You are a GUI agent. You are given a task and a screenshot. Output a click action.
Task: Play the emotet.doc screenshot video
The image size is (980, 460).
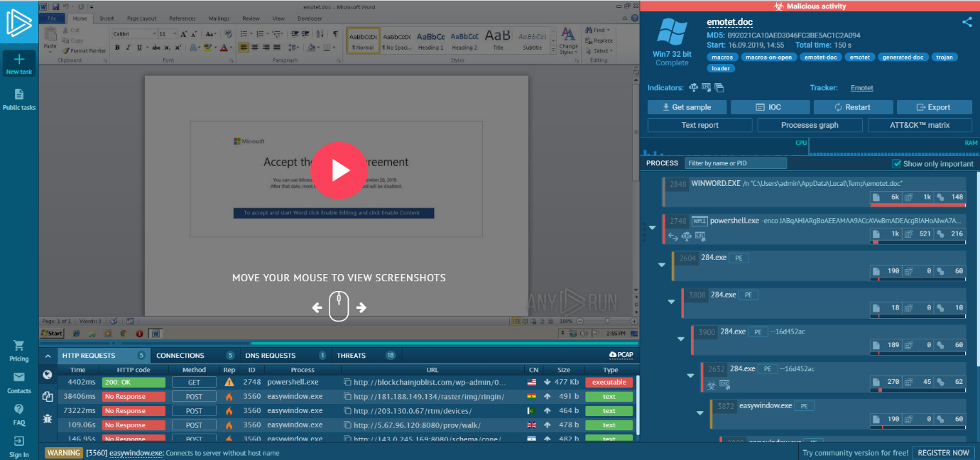point(339,170)
